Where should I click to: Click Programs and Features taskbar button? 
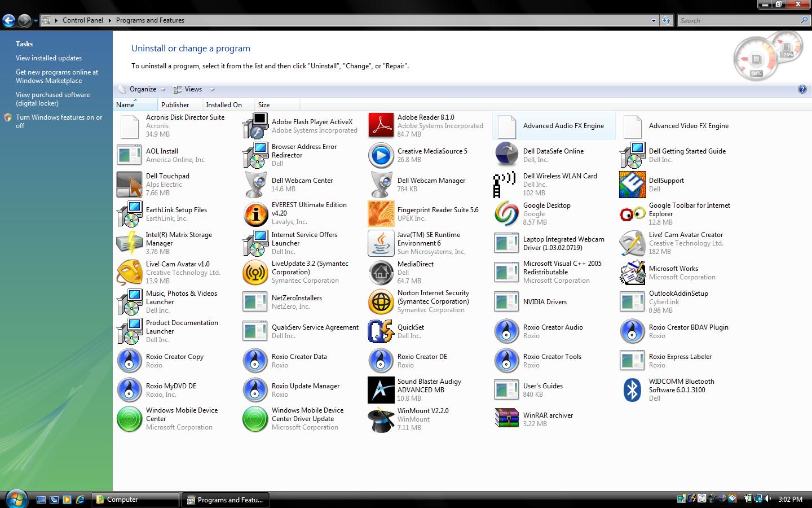tap(226, 500)
